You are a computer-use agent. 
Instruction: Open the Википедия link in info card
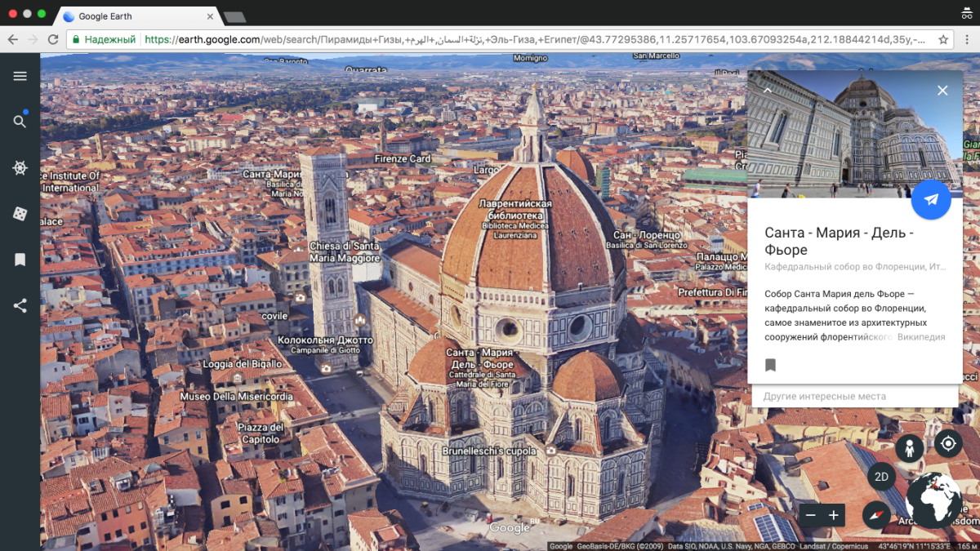(920, 337)
